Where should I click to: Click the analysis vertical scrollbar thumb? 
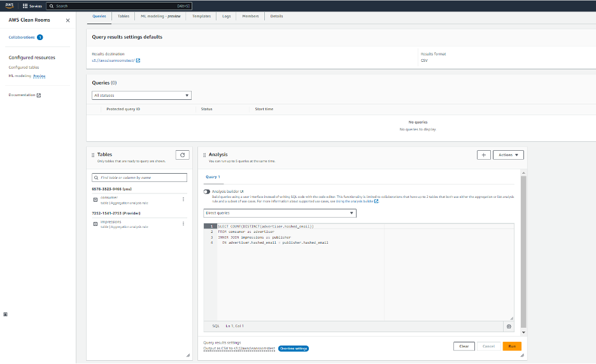(x=523, y=251)
